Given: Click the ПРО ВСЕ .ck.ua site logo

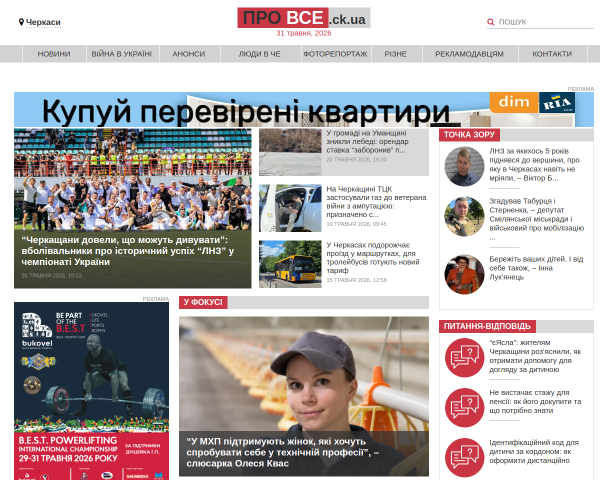Looking at the screenshot, I should pyautogui.click(x=304, y=18).
